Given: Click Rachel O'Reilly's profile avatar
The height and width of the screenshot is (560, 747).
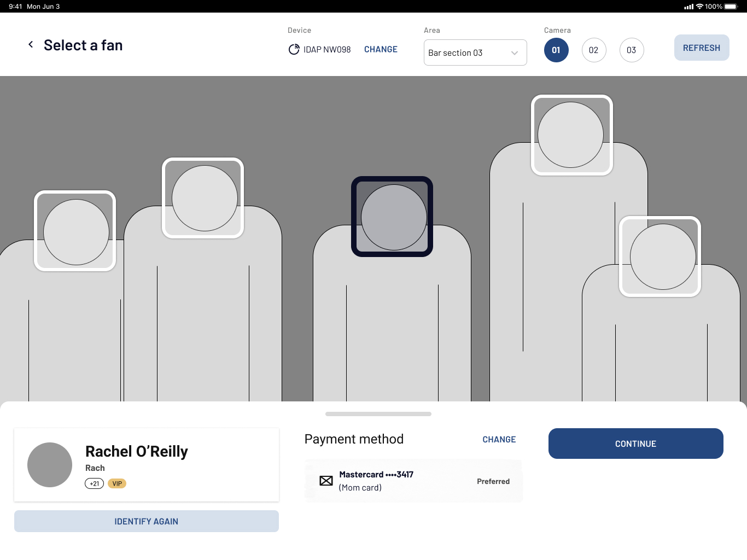Looking at the screenshot, I should click(x=50, y=465).
